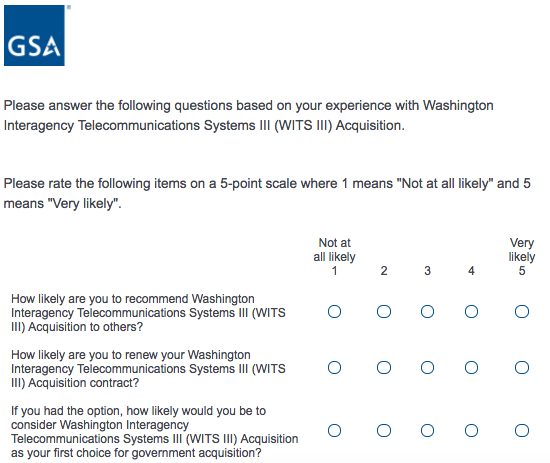
Task: Rate recommend WITS III as 3
Action: 427,311
